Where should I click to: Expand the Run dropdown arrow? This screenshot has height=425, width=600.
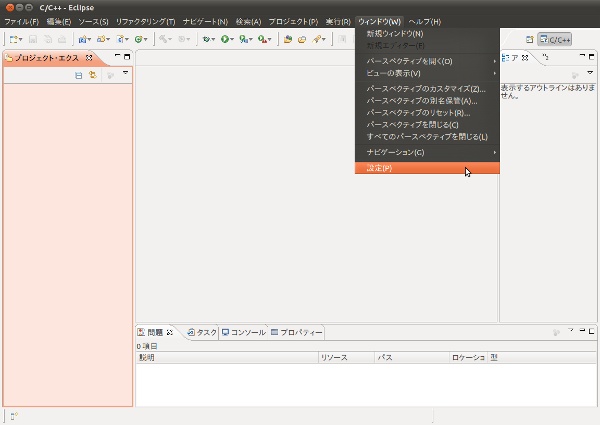(232, 39)
